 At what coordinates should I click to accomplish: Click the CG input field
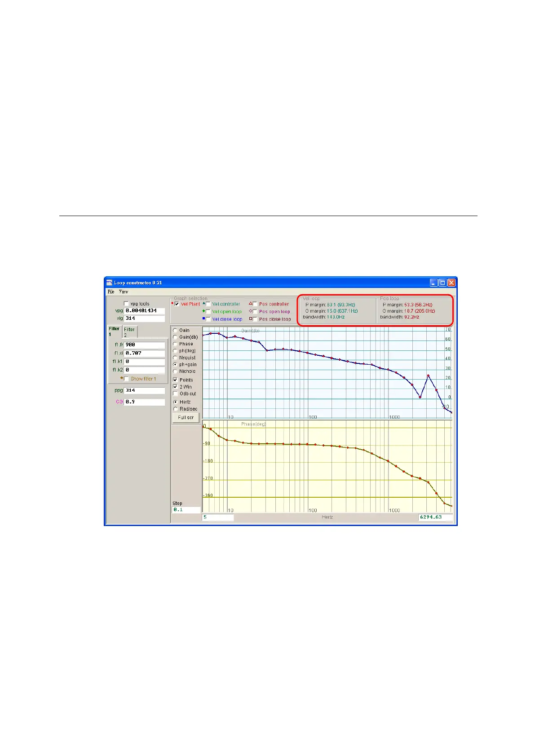[144, 402]
